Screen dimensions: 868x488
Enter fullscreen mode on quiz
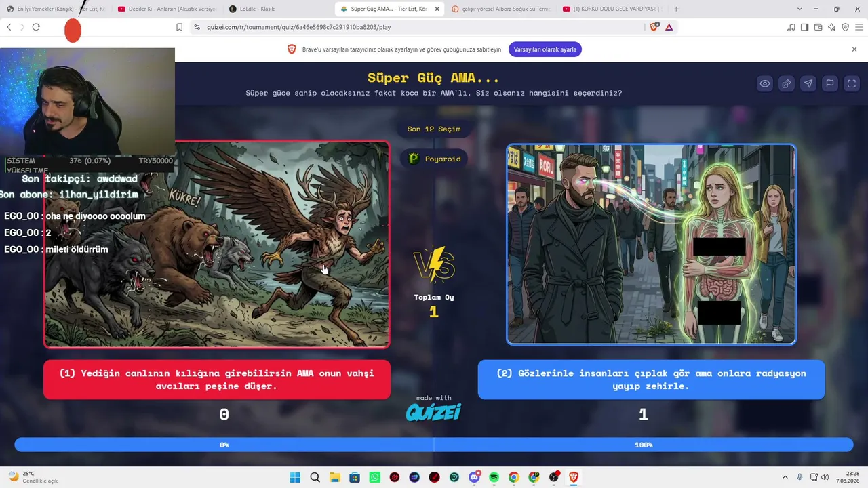[x=852, y=83]
